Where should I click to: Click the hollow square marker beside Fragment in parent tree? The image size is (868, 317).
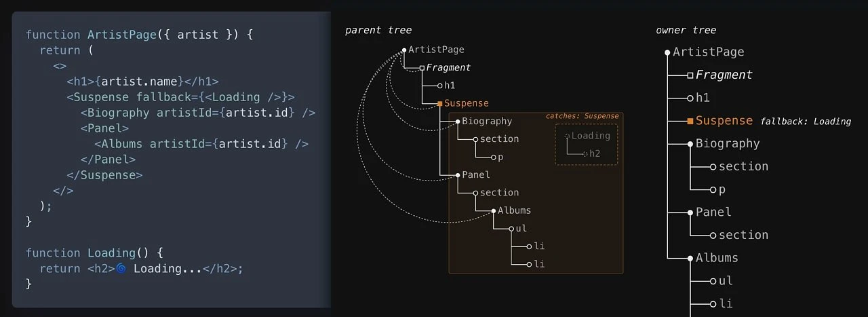pyautogui.click(x=422, y=68)
